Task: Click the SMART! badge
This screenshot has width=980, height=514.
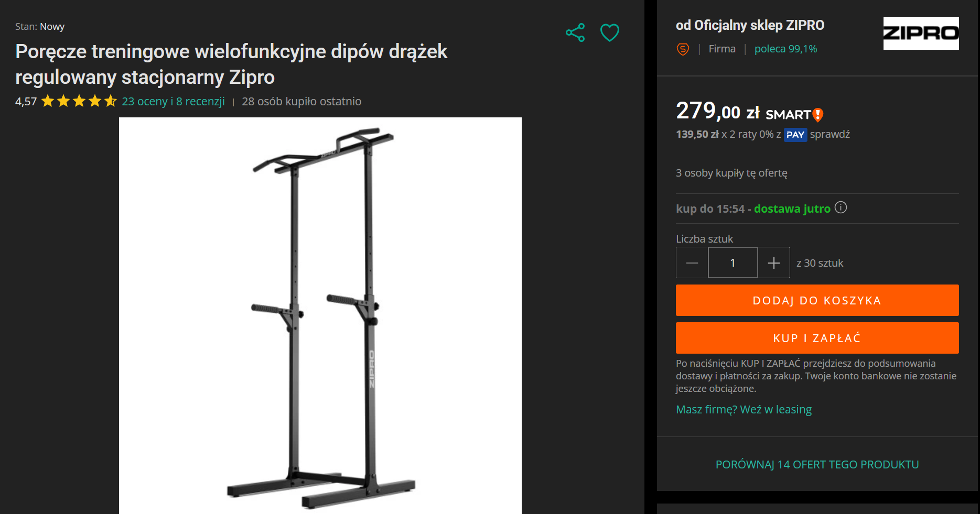Action: (794, 114)
